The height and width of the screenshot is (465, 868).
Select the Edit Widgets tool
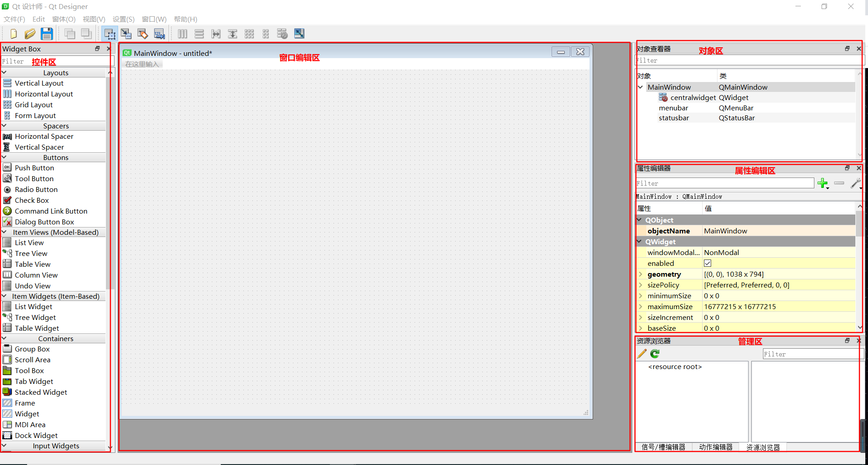(110, 33)
